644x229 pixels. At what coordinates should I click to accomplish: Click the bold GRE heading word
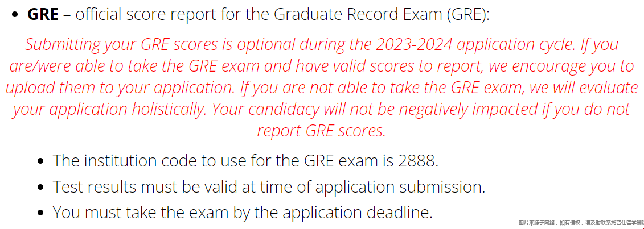coord(43,15)
